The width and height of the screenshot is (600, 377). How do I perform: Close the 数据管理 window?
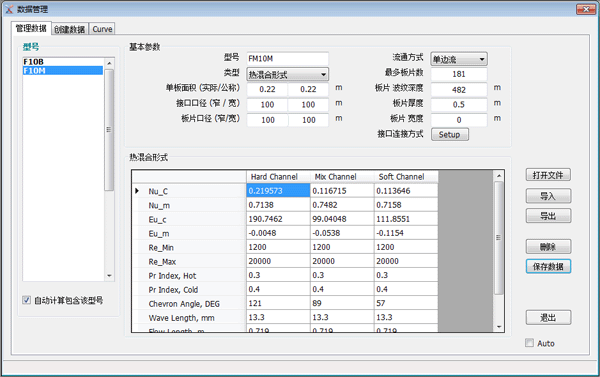(585, 9)
